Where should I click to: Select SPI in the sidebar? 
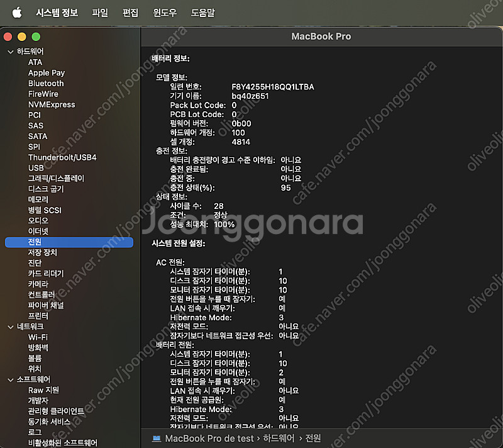34,147
